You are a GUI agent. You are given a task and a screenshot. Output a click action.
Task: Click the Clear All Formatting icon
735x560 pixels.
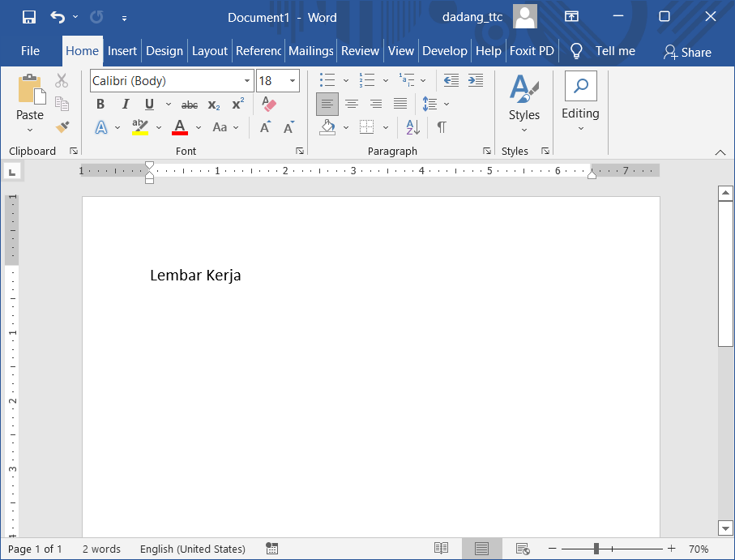[270, 105]
